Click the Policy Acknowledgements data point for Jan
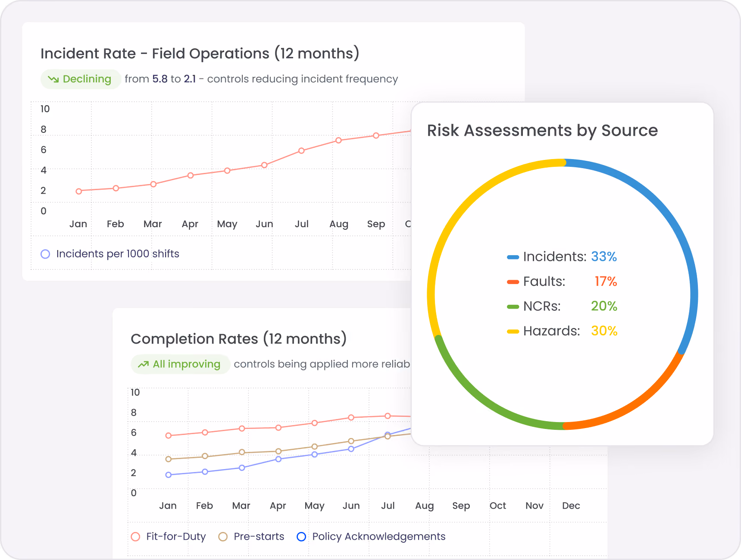Screen dimensions: 741x560 (x=169, y=475)
